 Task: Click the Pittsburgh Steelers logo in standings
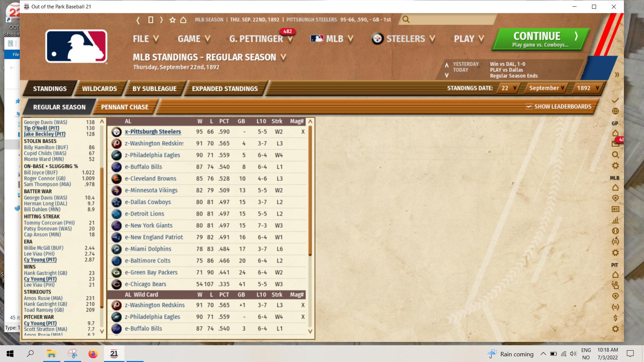(116, 132)
